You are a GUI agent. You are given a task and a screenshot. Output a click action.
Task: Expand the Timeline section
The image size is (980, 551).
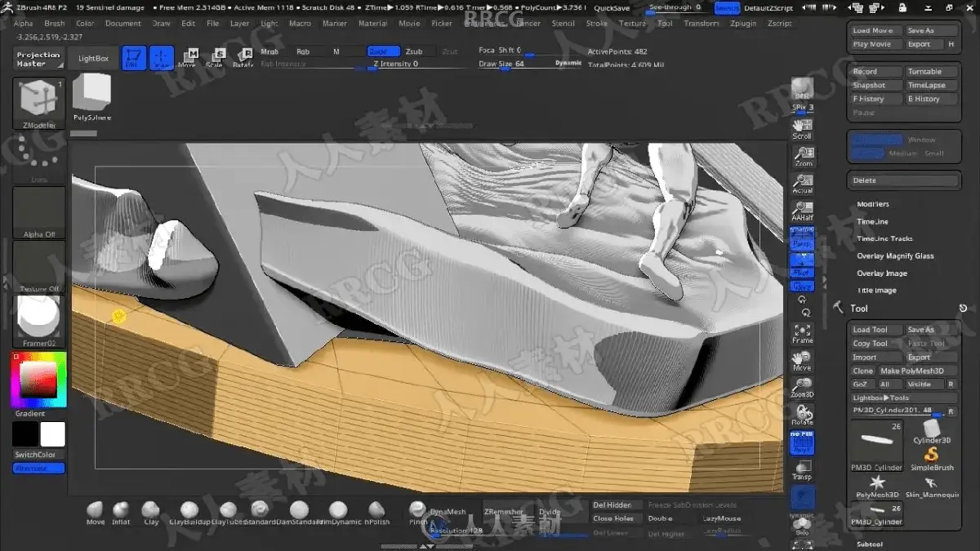point(872,221)
